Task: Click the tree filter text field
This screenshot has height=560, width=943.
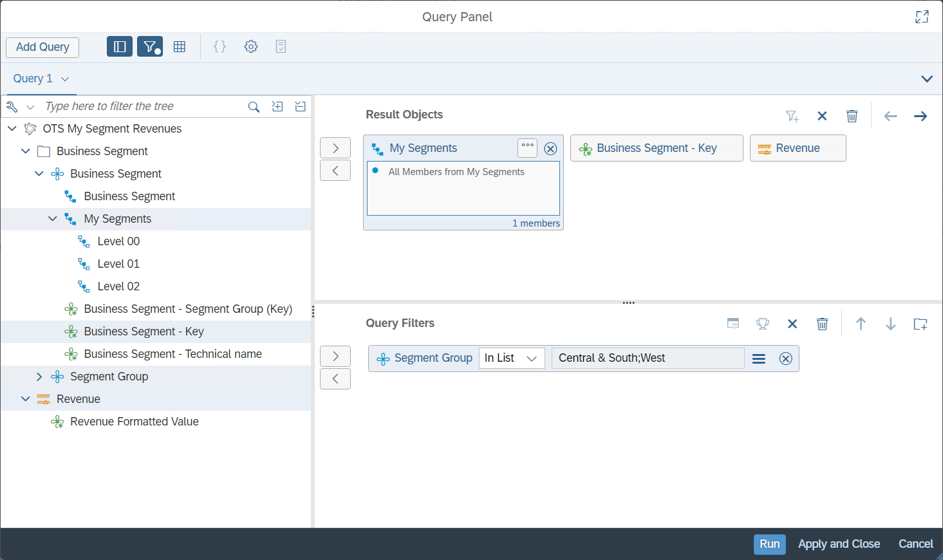Action: point(143,107)
